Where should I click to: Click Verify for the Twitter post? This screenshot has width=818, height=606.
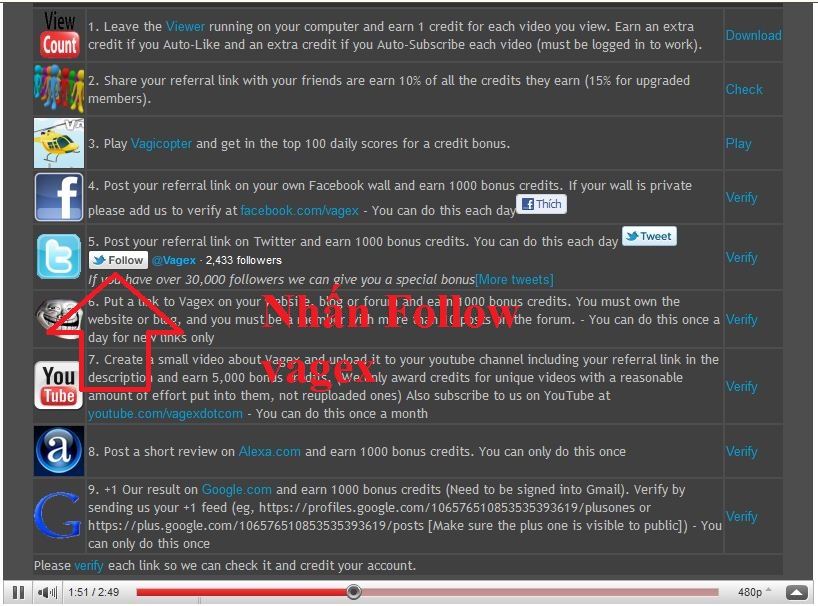pos(741,258)
